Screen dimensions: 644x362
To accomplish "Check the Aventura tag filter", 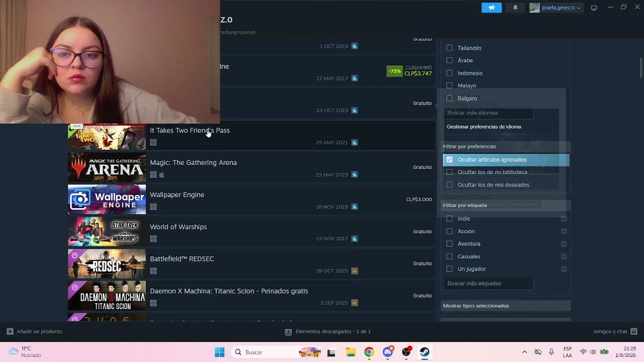I will (449, 244).
